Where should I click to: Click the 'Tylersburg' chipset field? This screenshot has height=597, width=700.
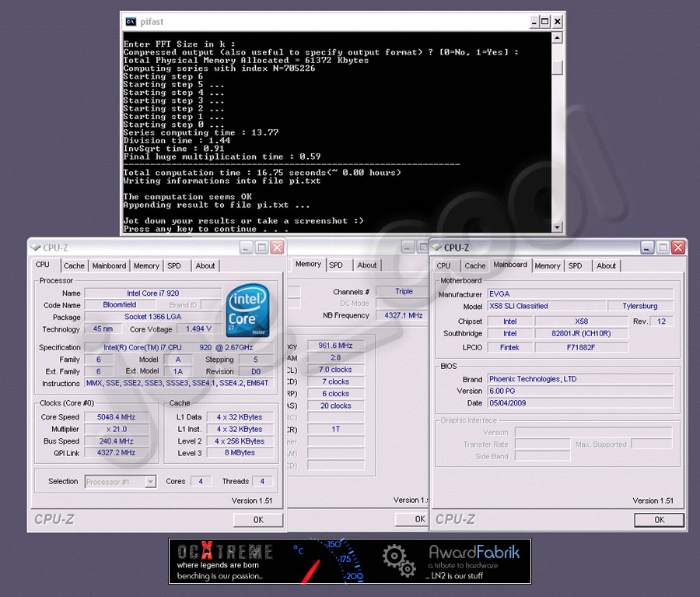pyautogui.click(x=640, y=306)
